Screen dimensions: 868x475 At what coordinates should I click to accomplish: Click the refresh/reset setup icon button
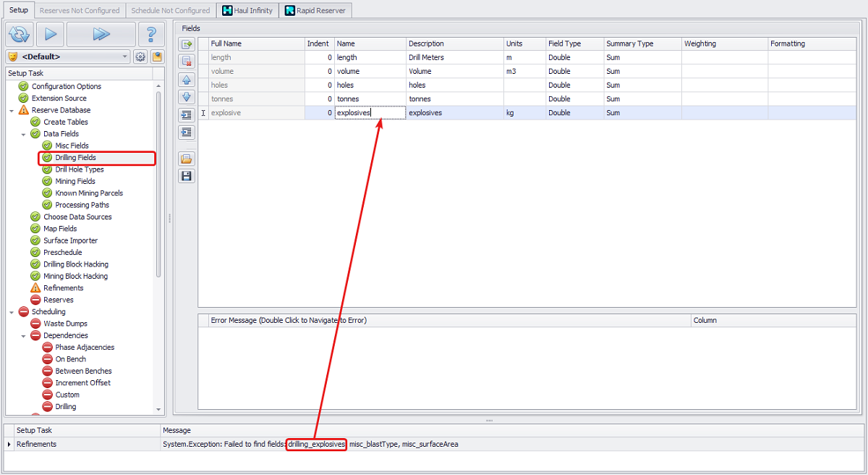(20, 34)
